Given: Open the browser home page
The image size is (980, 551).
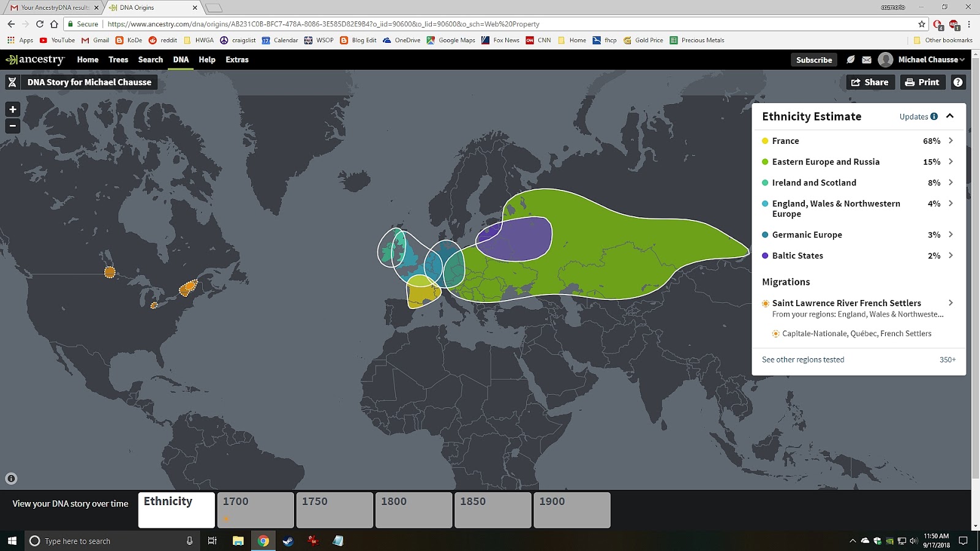Looking at the screenshot, I should point(55,24).
